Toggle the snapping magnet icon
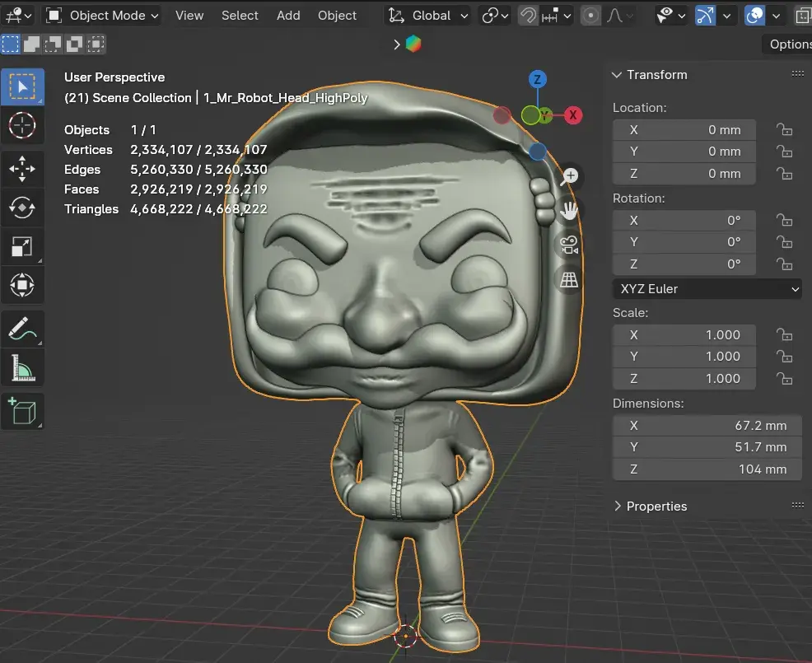Image resolution: width=812 pixels, height=663 pixels. 528,16
